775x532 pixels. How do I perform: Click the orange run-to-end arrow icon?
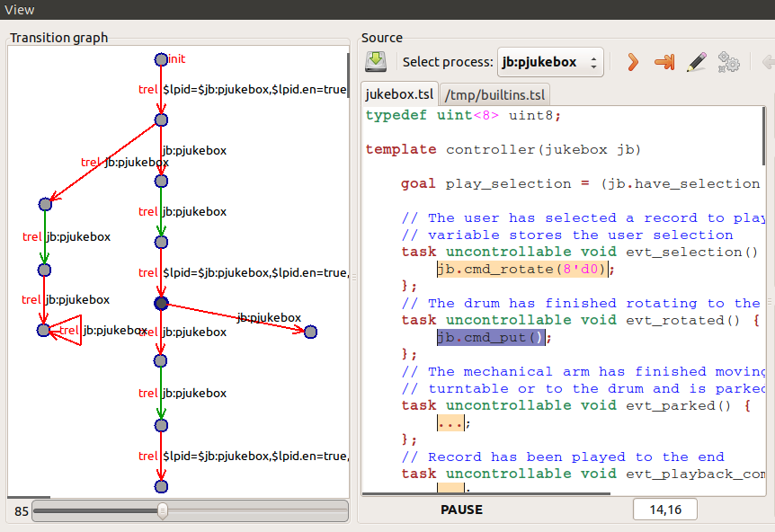point(664,62)
